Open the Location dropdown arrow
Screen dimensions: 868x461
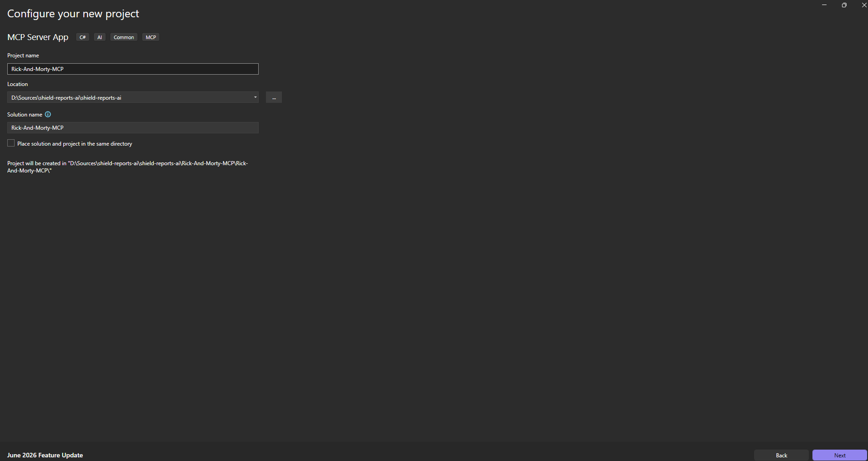[255, 97]
